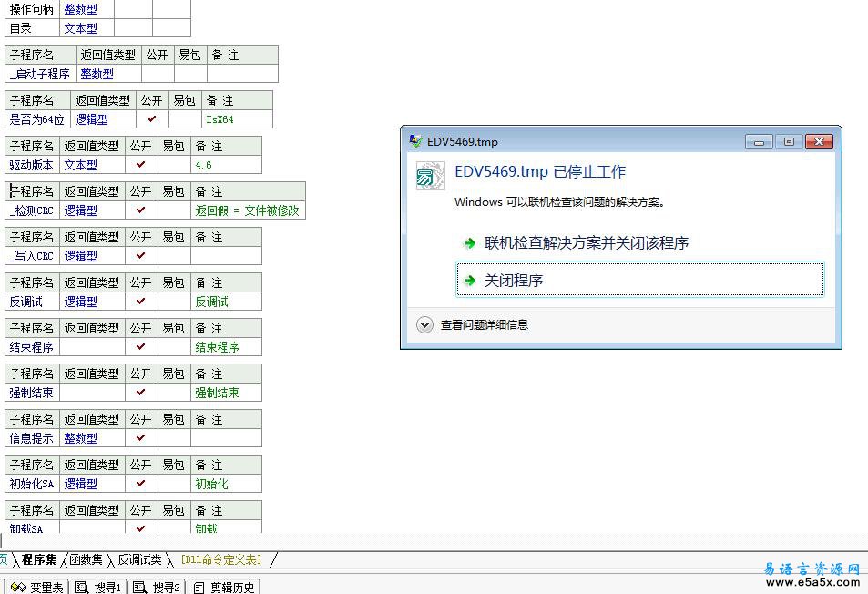Click the EDV5469.tmp application icon in dialog
The height and width of the screenshot is (594, 868).
point(430,176)
